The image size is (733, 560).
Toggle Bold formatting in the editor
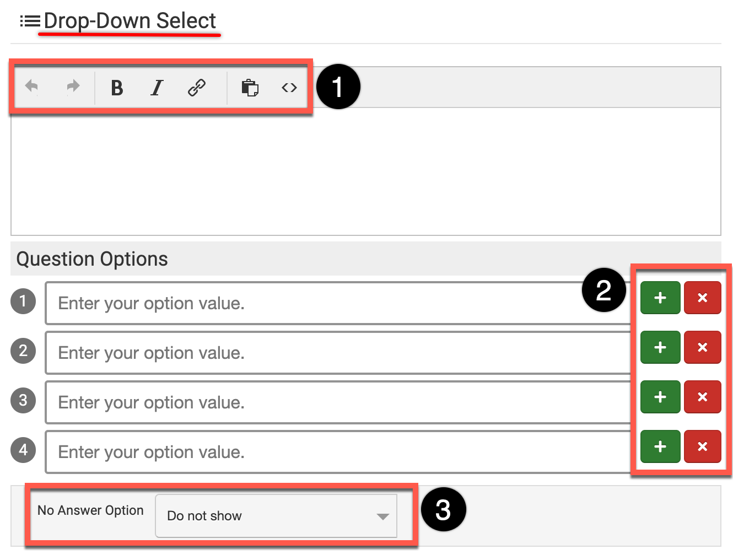[117, 88]
